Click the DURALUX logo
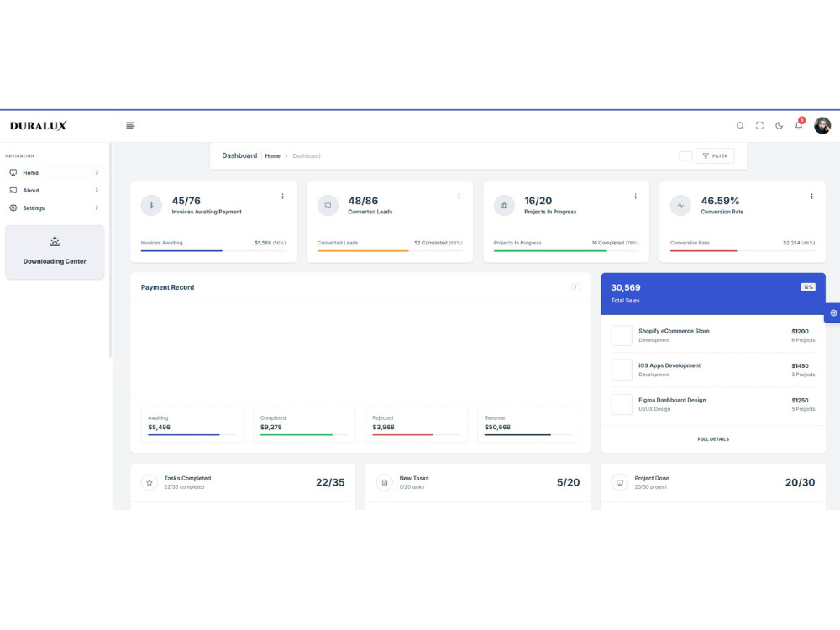Screen dimensions: 840x630 coord(38,126)
